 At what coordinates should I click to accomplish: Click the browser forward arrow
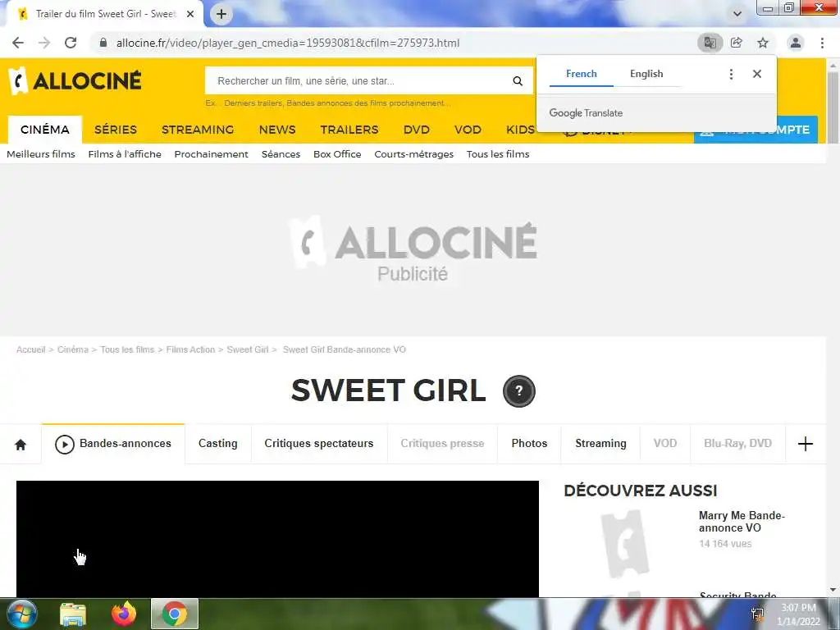click(44, 43)
